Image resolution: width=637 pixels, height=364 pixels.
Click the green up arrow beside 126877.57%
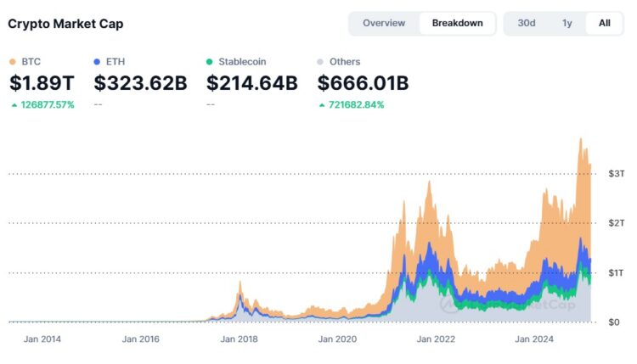click(x=14, y=105)
